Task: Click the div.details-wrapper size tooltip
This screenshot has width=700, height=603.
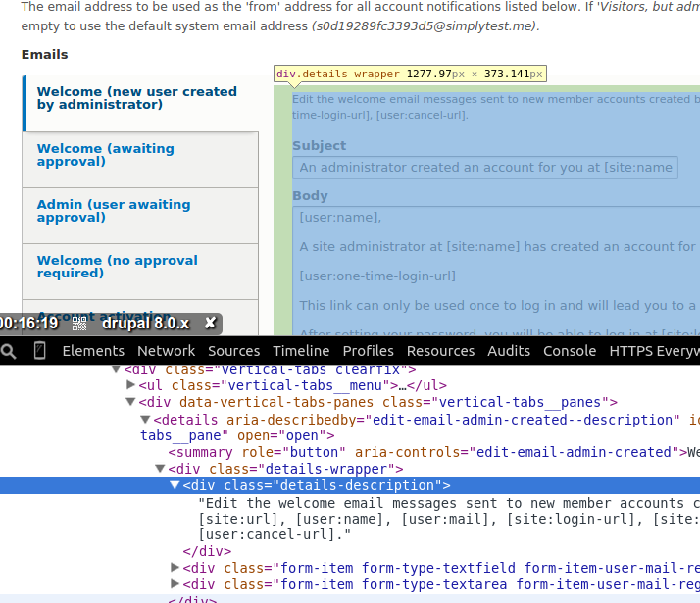Action: pyautogui.click(x=410, y=74)
